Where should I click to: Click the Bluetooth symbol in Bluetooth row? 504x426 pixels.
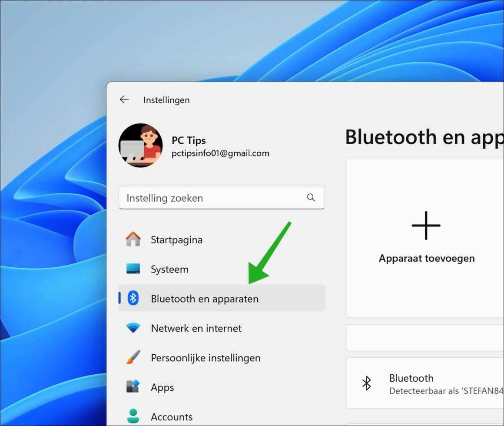[367, 383]
